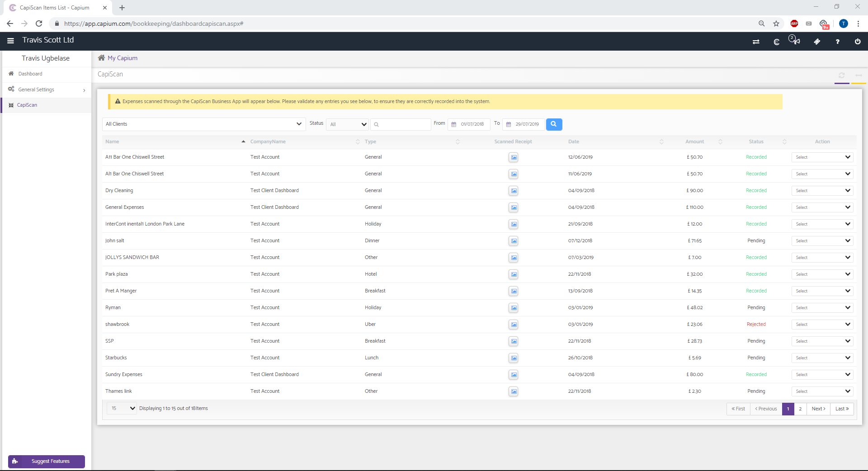The height and width of the screenshot is (471, 868).
Task: Open the Status filter dropdown
Action: tap(348, 124)
